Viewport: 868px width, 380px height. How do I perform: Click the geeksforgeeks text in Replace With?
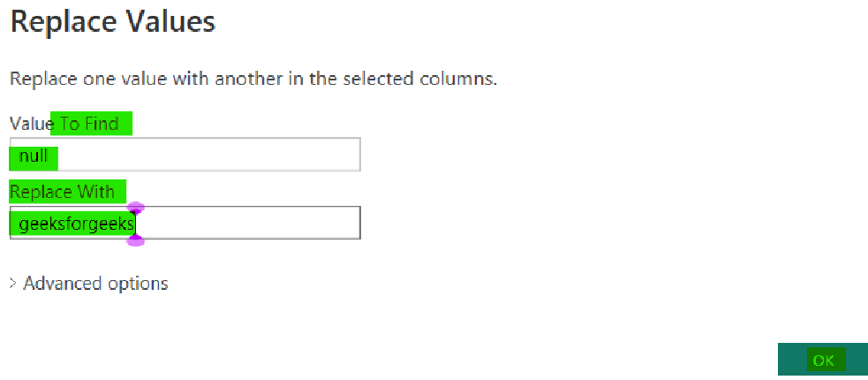tap(76, 224)
